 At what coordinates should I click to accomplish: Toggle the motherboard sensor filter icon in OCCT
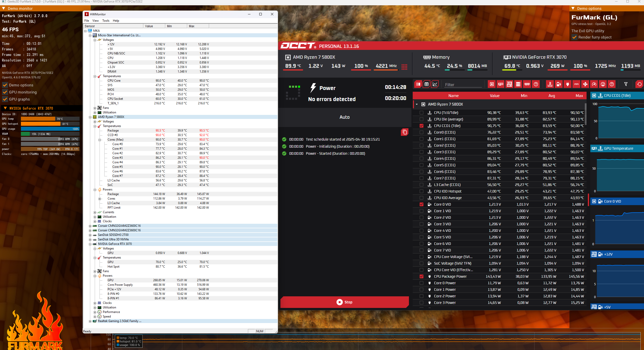pyautogui.click(x=509, y=84)
